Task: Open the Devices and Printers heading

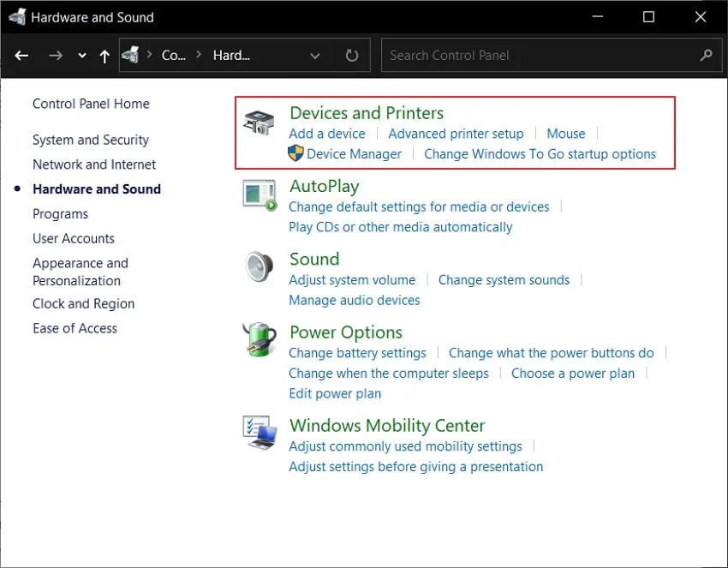Action: (367, 113)
